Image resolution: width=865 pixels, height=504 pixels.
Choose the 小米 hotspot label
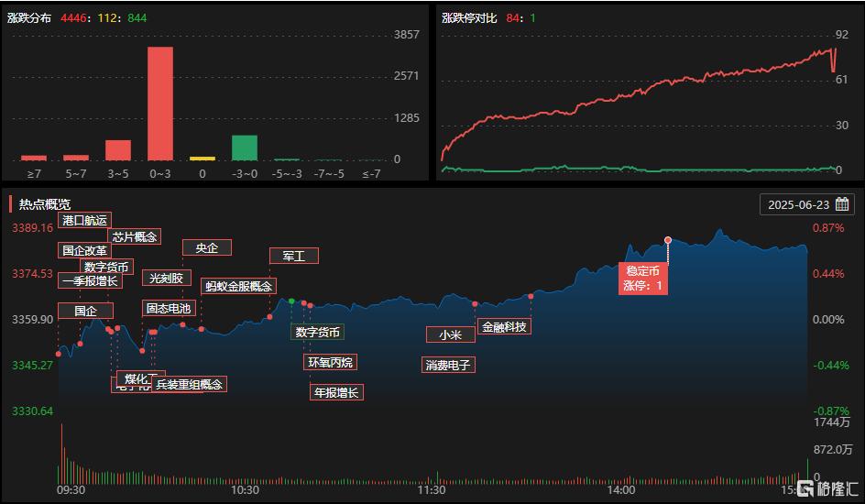pos(450,334)
